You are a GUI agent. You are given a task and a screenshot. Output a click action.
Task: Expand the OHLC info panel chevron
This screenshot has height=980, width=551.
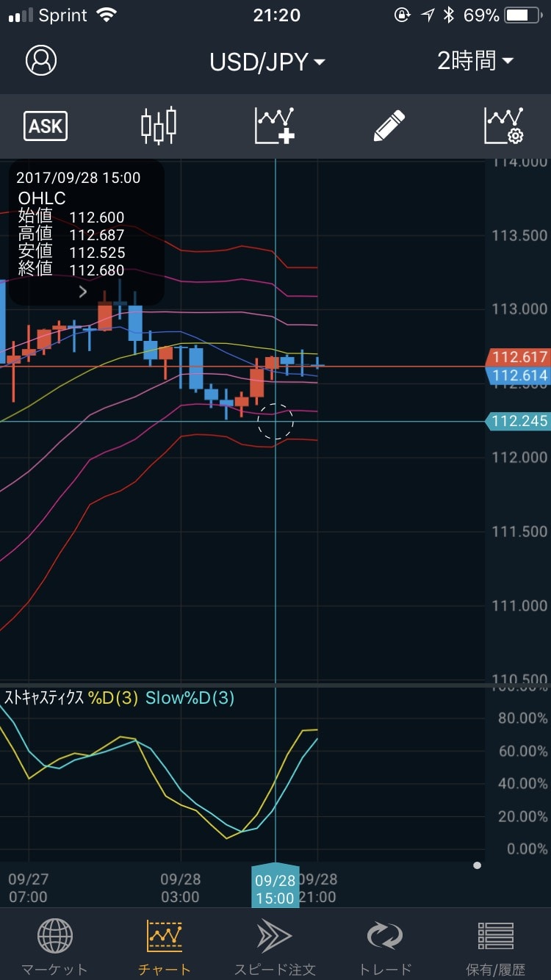click(82, 292)
